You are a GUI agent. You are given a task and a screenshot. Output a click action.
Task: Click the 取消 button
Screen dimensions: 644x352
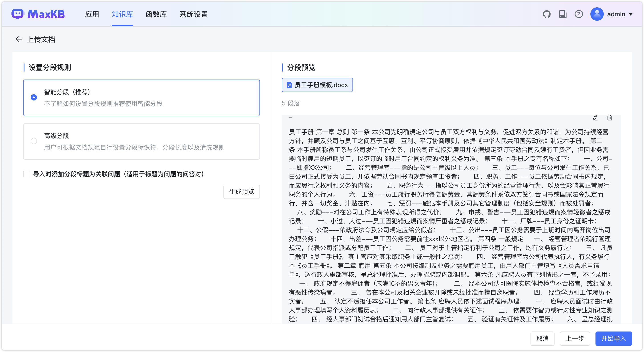pos(542,338)
